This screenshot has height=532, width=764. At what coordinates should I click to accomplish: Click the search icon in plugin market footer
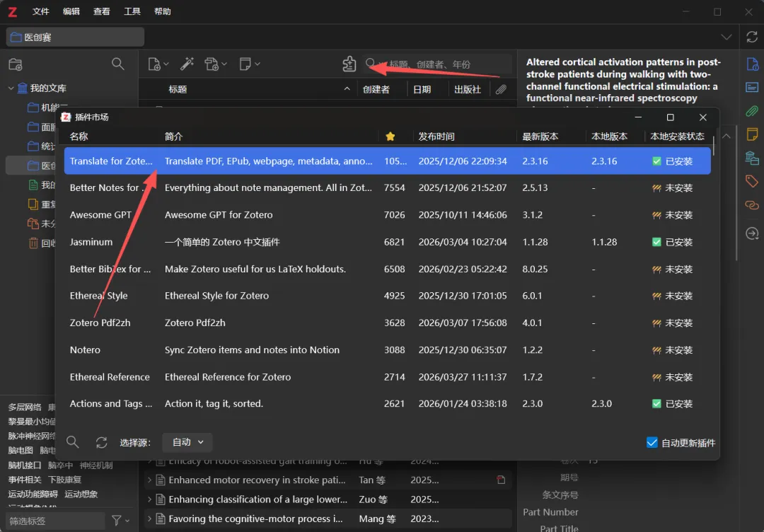point(72,442)
